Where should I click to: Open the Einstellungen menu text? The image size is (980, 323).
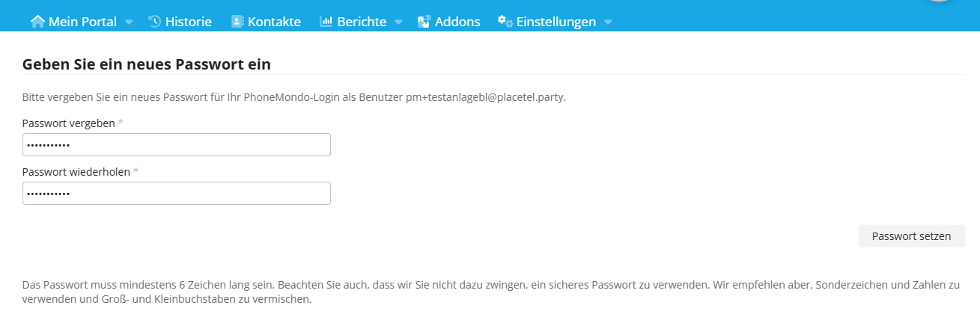coord(556,22)
